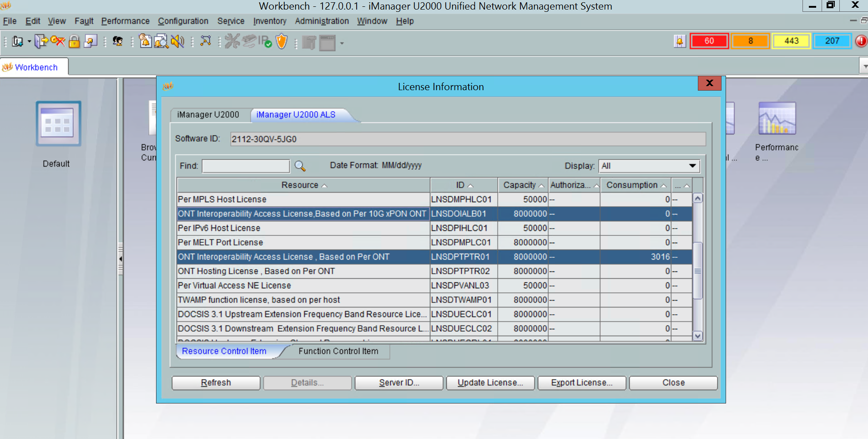Click the Software ID field
This screenshot has width=868, height=439.
(468, 139)
